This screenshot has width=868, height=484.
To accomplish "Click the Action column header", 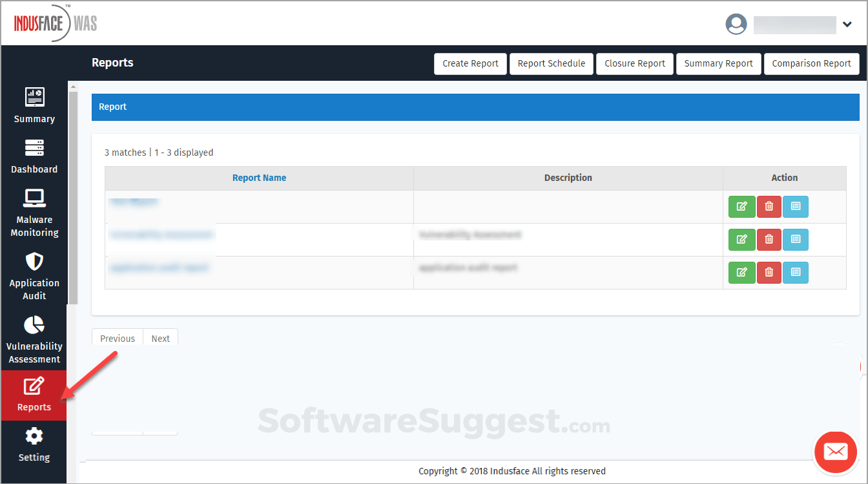I will click(x=785, y=178).
